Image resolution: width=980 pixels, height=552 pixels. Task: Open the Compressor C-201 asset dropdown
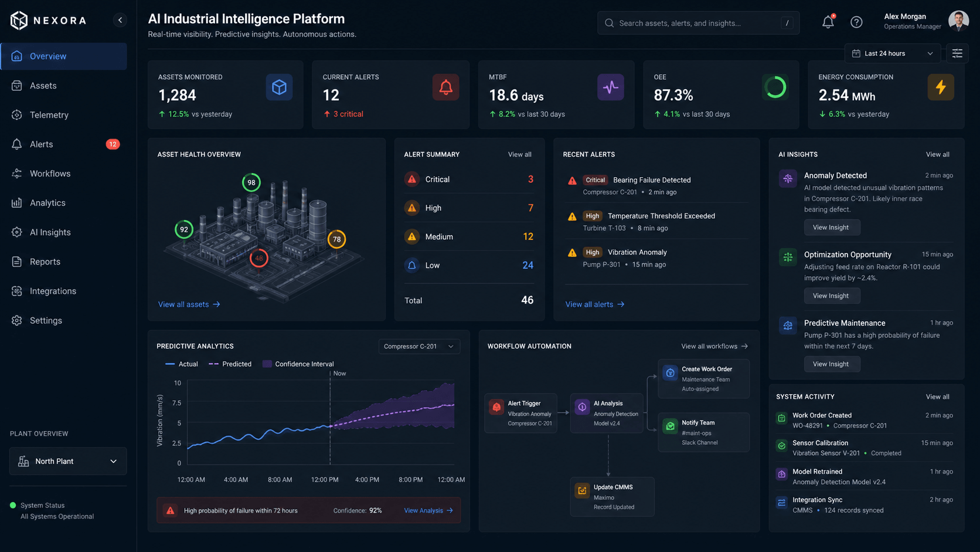[x=419, y=346]
